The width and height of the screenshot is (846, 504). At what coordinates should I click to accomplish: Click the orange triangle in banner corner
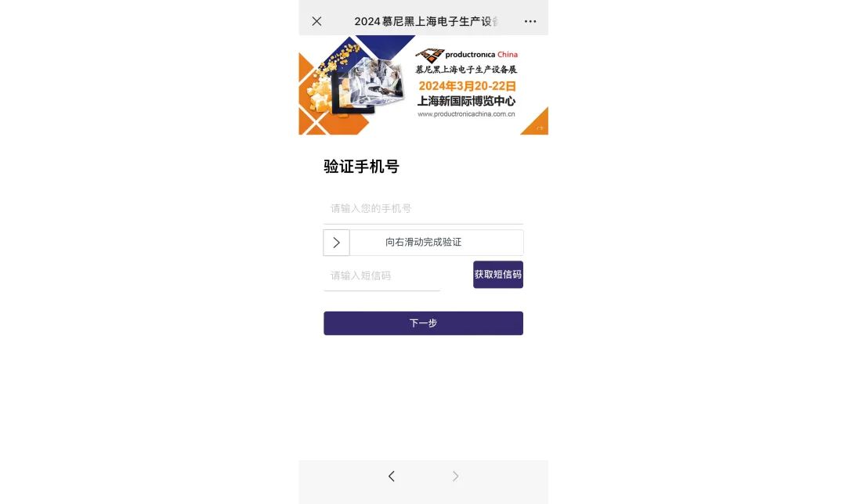[x=536, y=122]
